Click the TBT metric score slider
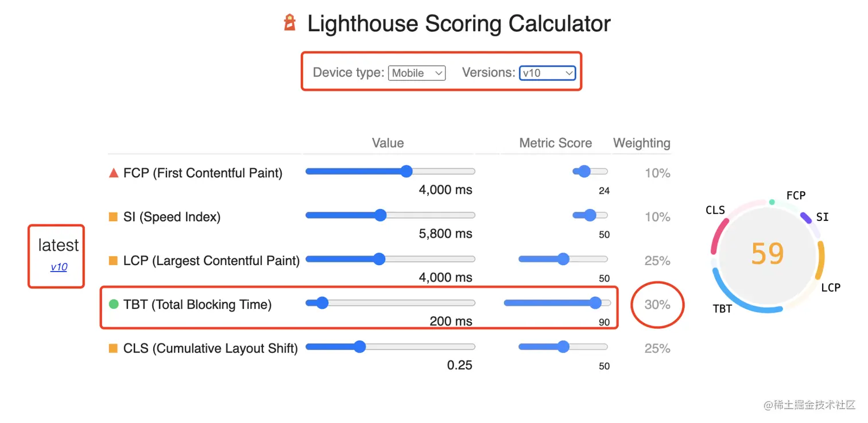 [x=557, y=303]
